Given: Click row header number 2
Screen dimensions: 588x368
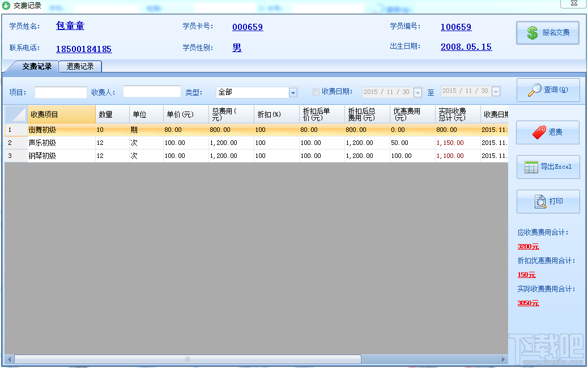Looking at the screenshot, I should click(x=16, y=143).
